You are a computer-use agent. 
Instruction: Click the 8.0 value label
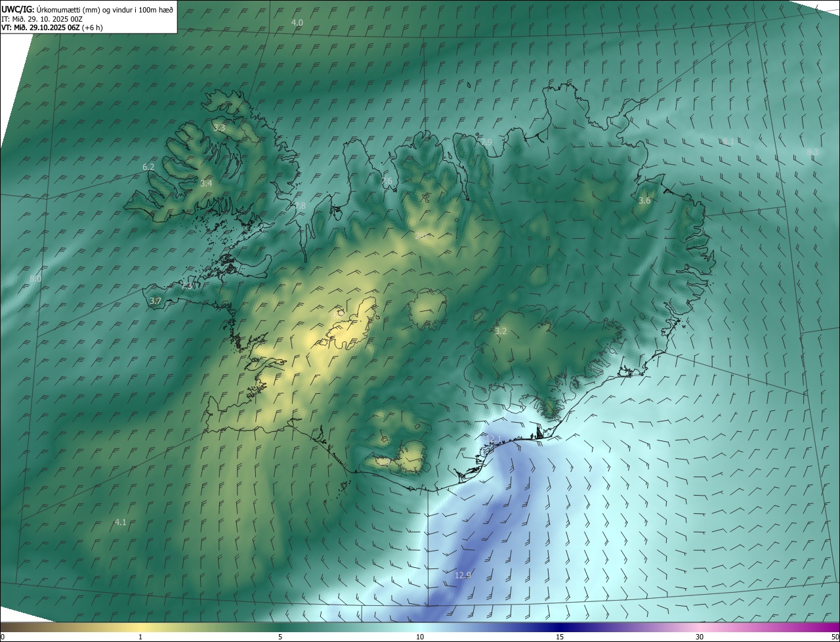pos(35,279)
